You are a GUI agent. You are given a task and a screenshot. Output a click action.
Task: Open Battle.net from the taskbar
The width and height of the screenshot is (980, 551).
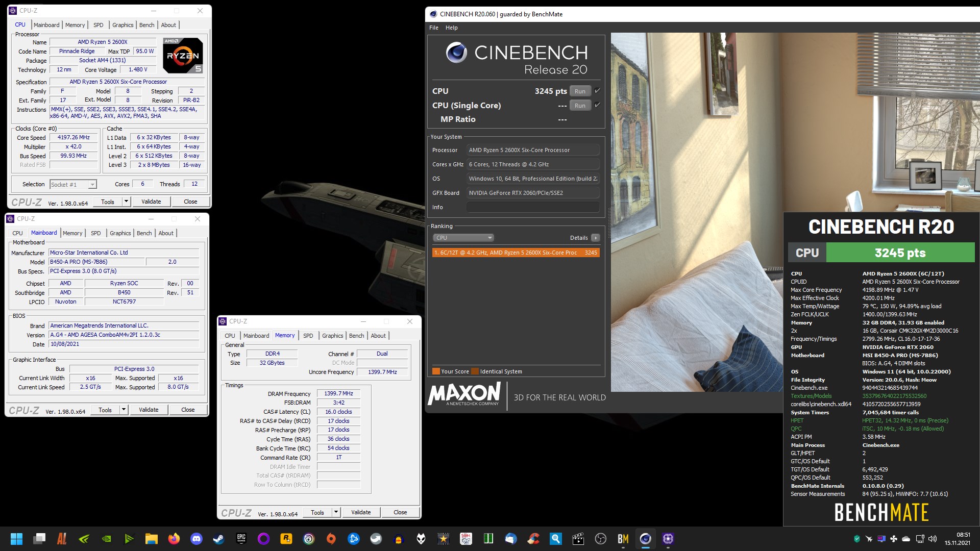pos(353,539)
